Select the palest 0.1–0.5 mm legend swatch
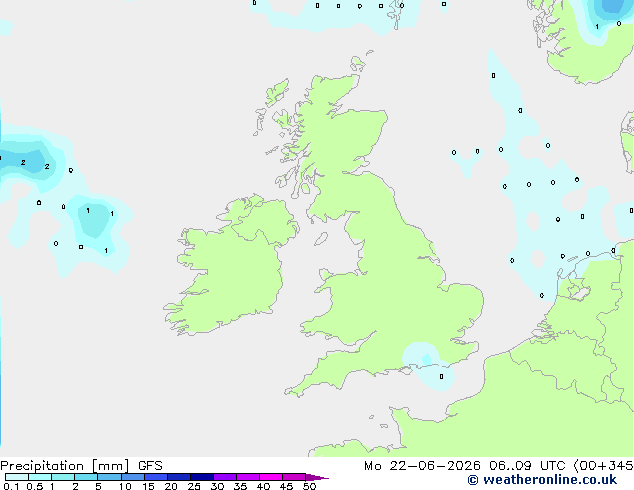634x490 pixels. click(x=17, y=477)
